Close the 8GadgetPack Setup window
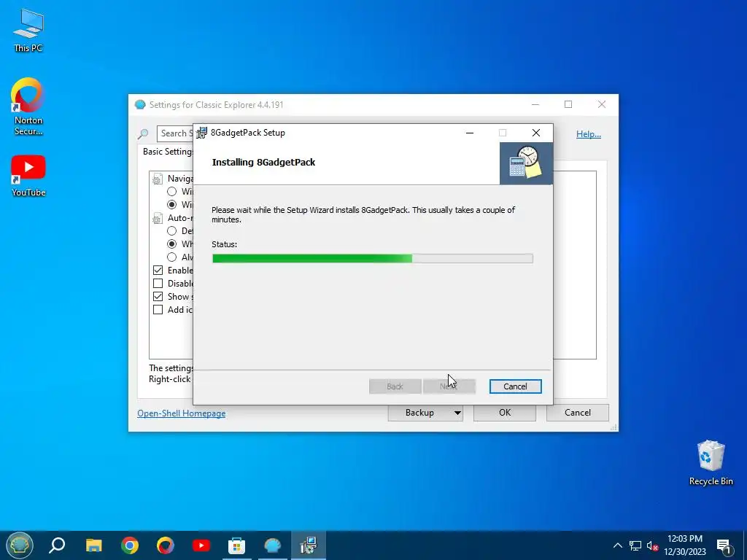747x560 pixels. [536, 133]
